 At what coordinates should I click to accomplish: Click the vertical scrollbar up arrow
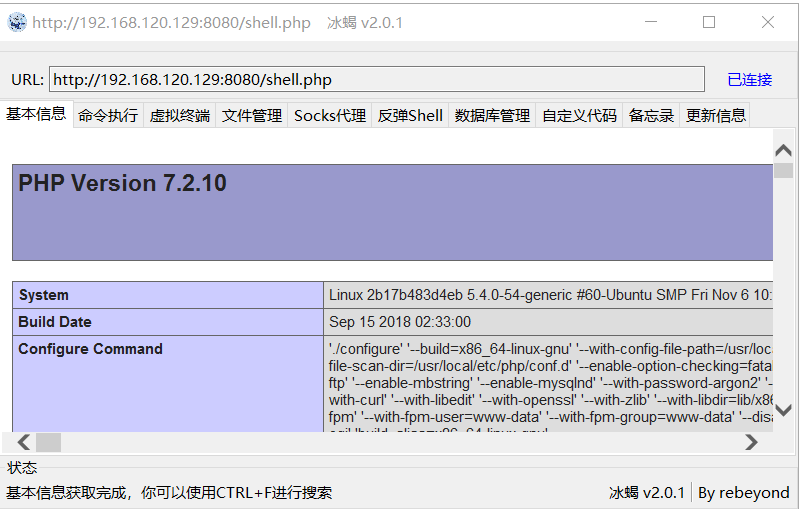point(783,150)
